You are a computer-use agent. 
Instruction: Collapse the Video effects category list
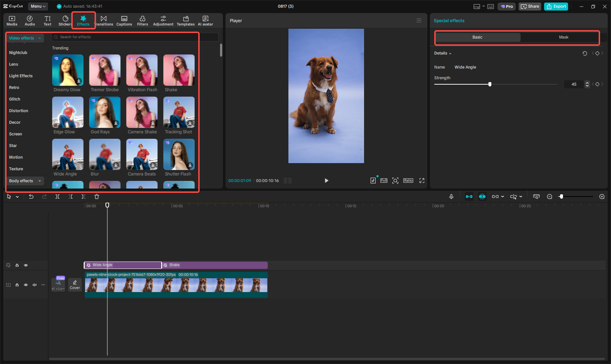(x=40, y=38)
